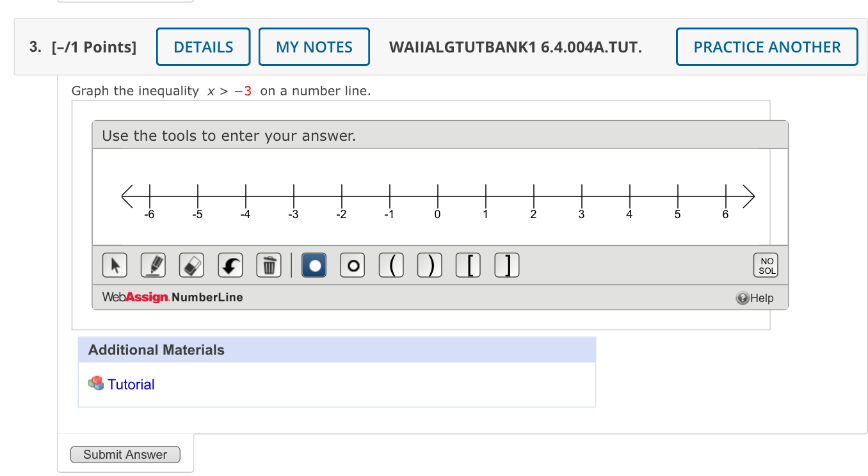Pick the right square bracket tool
The image size is (868, 476).
507,265
